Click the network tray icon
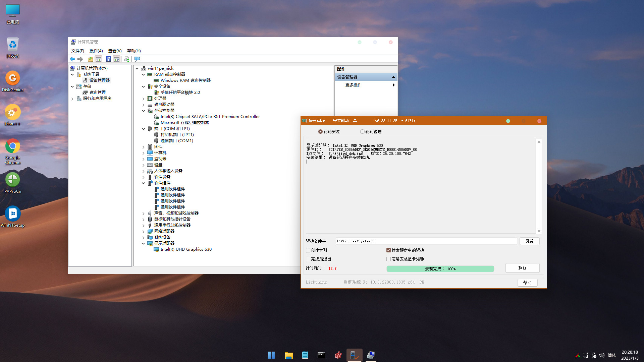 [586, 355]
